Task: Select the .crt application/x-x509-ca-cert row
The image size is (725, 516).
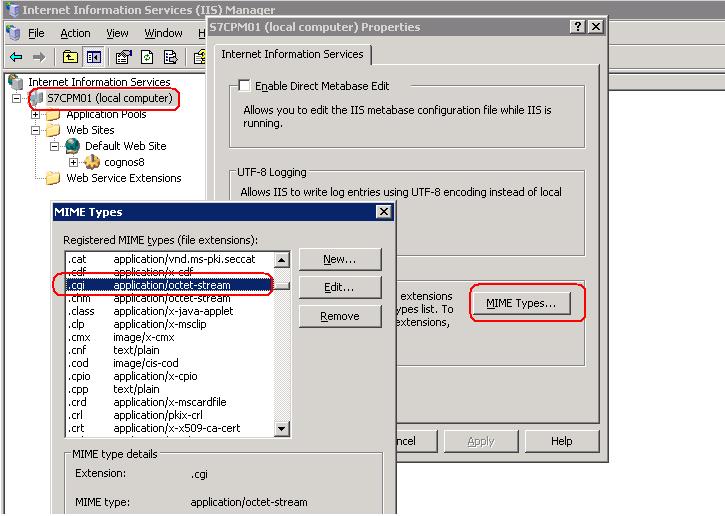Action: (169, 428)
